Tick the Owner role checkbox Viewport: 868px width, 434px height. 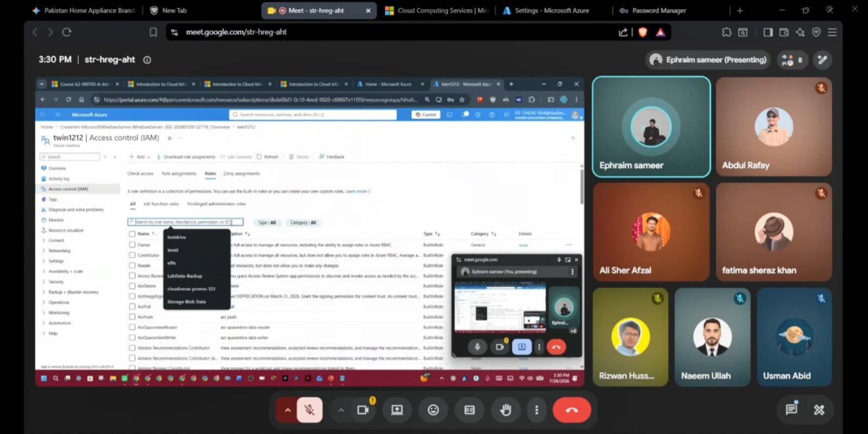(x=132, y=245)
